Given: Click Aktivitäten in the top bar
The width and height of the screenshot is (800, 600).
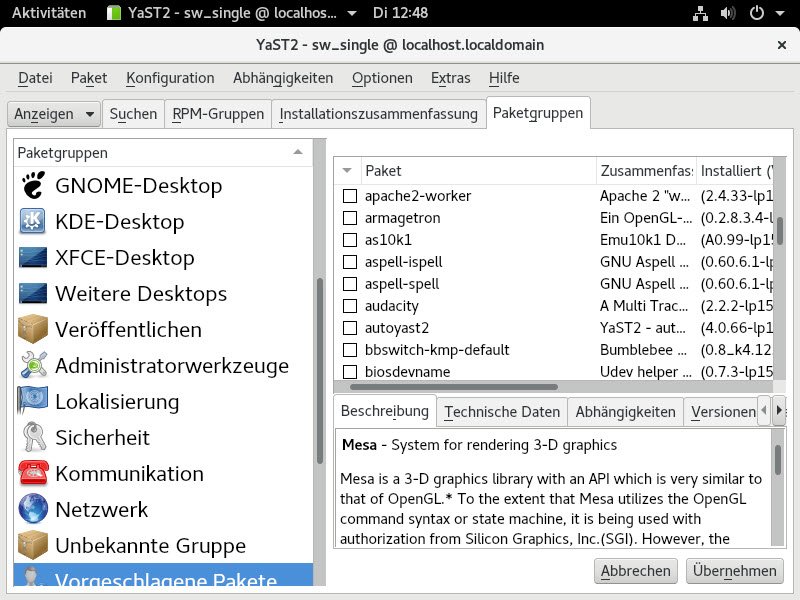Looking at the screenshot, I should [x=49, y=13].
